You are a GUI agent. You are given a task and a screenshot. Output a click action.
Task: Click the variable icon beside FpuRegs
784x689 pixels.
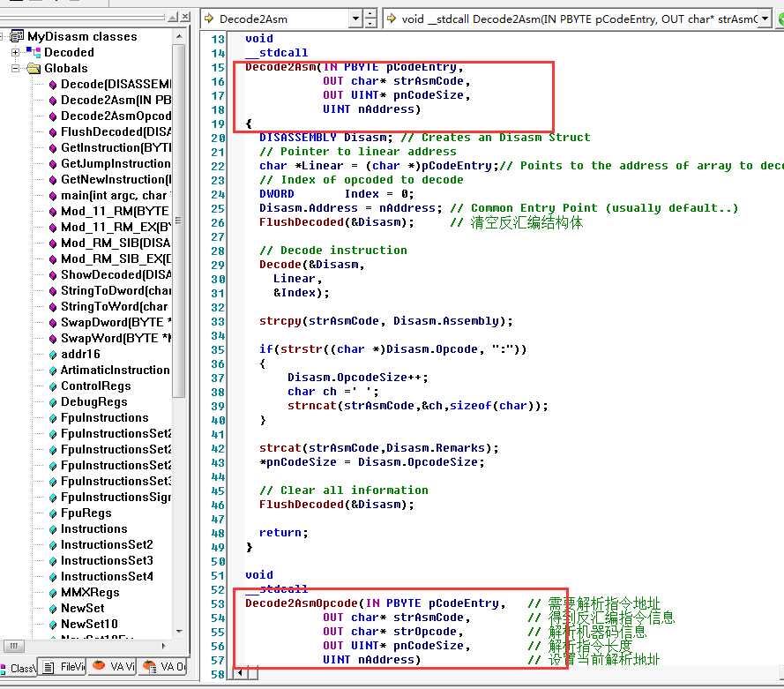(53, 513)
